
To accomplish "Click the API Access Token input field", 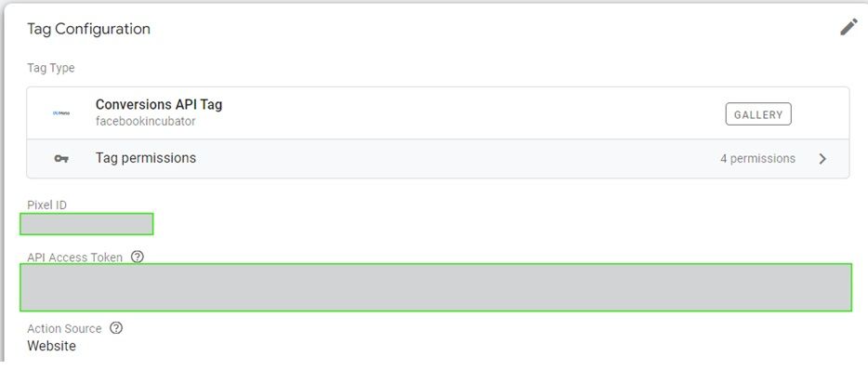I will pyautogui.click(x=435, y=287).
